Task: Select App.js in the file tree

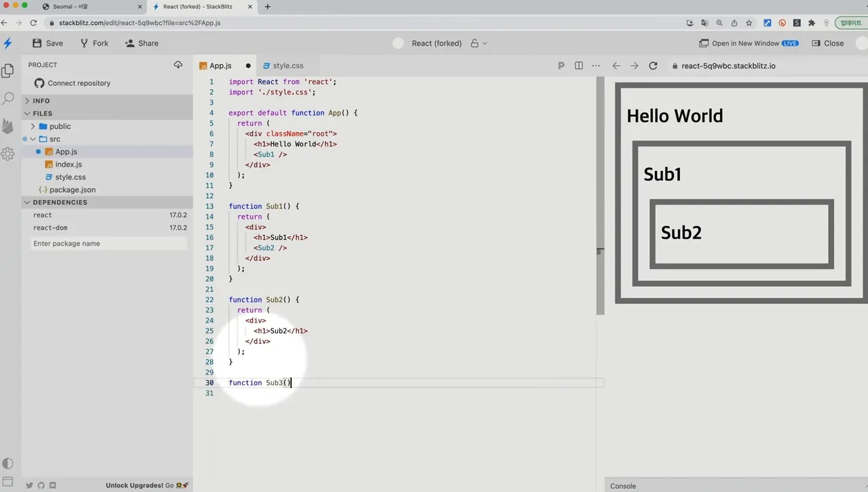Action: 107,152
